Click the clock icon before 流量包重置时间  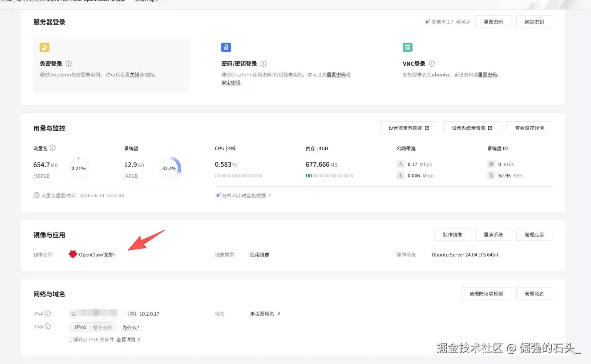click(x=36, y=195)
